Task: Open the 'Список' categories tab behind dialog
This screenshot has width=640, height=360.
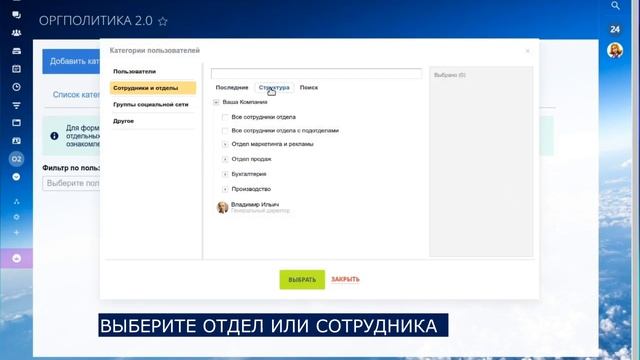Action: tap(76, 95)
